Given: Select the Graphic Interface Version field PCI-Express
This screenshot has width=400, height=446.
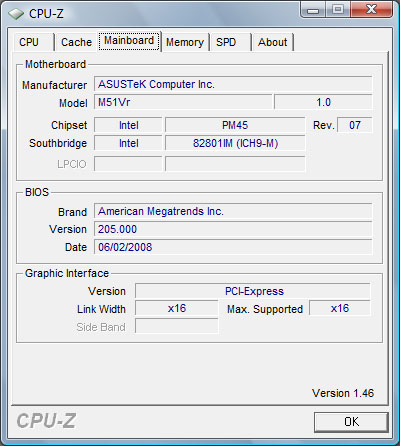Looking at the screenshot, I should [x=253, y=291].
